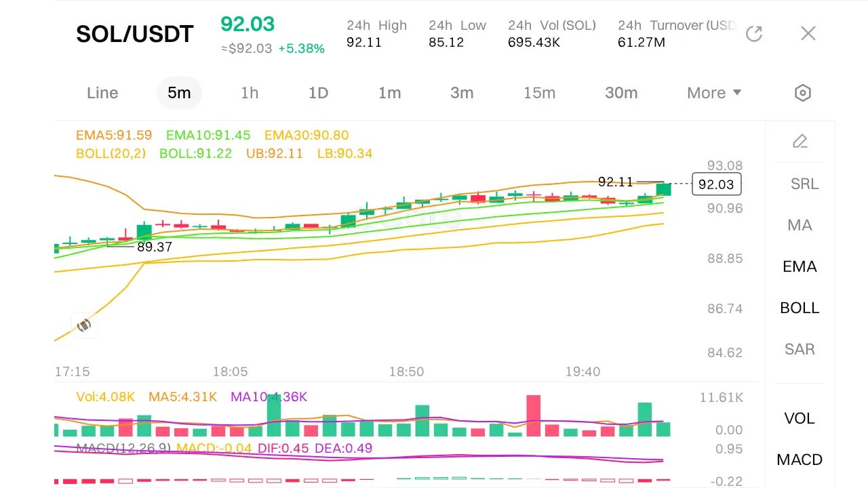Image resolution: width=868 pixels, height=488 pixels.
Task: Click the 24h Vol value 695.43K
Action: pos(534,43)
